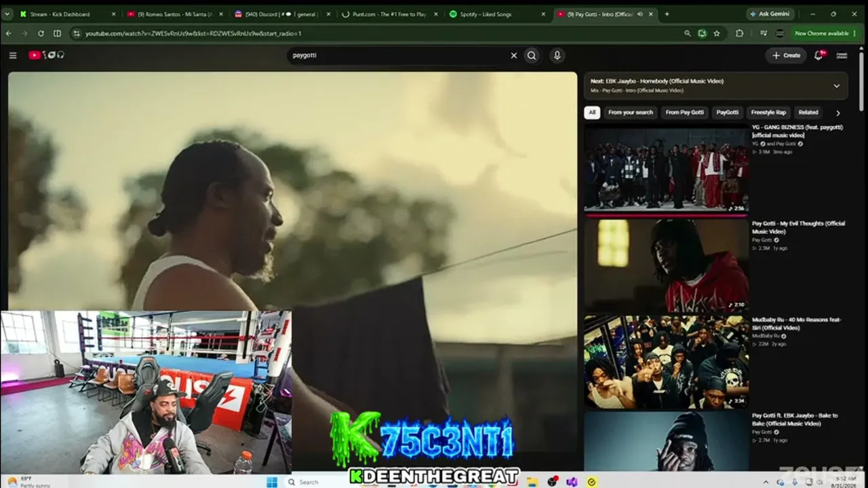The image size is (868, 488).
Task: Select the From your search chip
Action: tap(631, 113)
